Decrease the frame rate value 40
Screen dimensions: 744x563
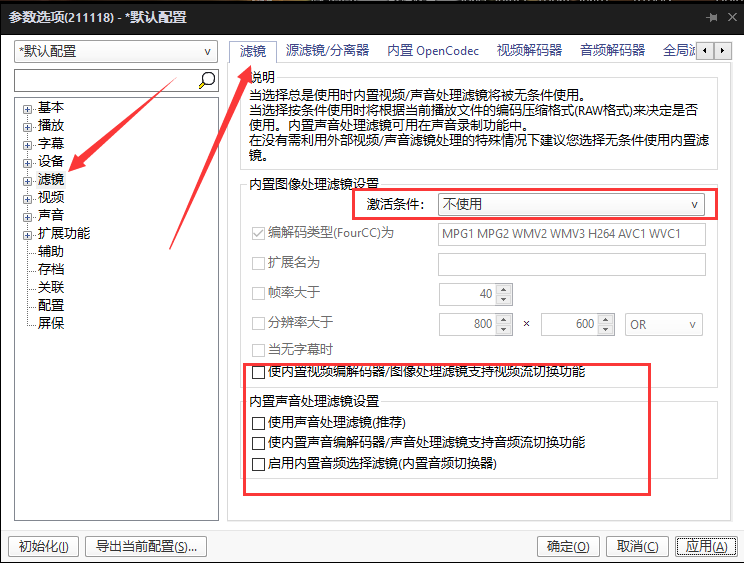point(504,299)
